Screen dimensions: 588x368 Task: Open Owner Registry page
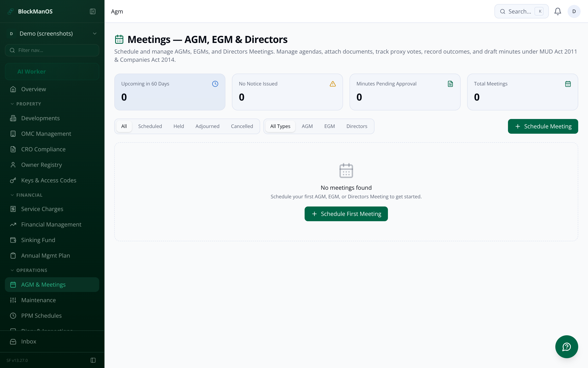click(52, 165)
